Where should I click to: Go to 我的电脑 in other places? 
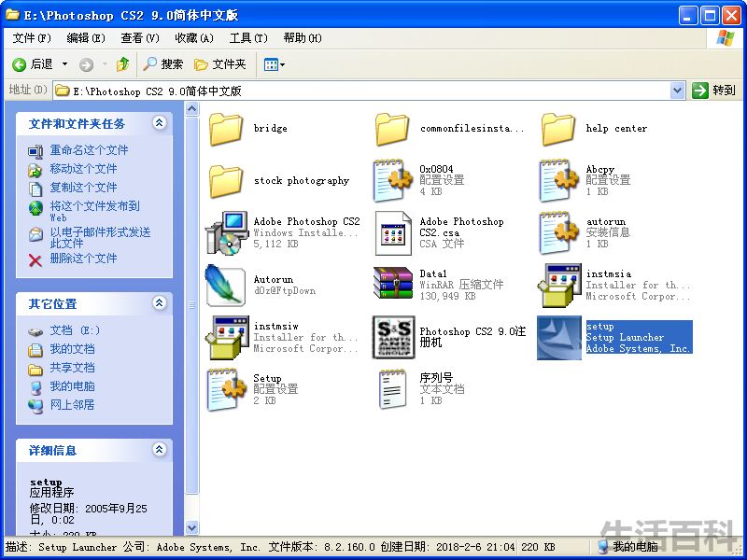tap(73, 386)
